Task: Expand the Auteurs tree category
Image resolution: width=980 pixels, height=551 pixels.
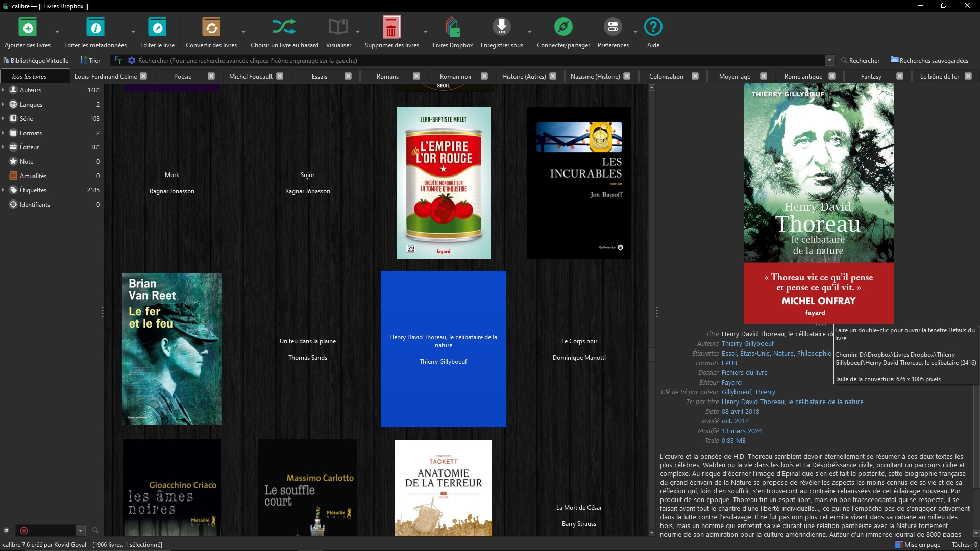Action: (4, 90)
